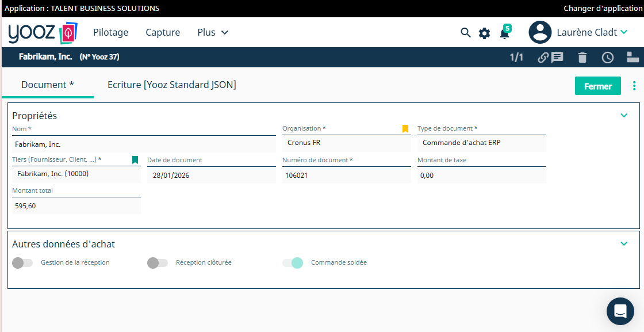Open the notifications bell
The width and height of the screenshot is (644, 332).
pos(504,33)
